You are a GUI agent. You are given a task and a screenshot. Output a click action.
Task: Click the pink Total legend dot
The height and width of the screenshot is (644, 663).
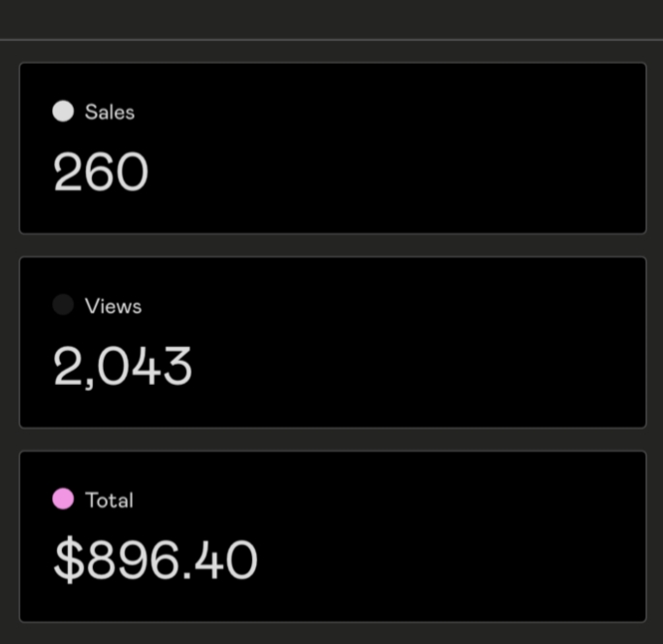click(63, 499)
